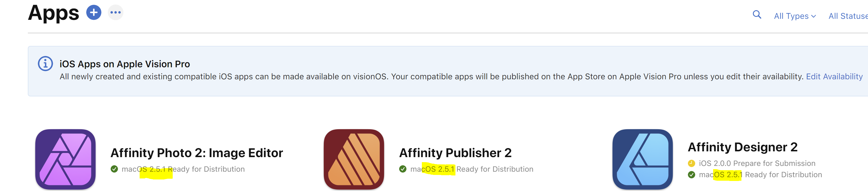Click the search magnifier icon

tap(757, 15)
